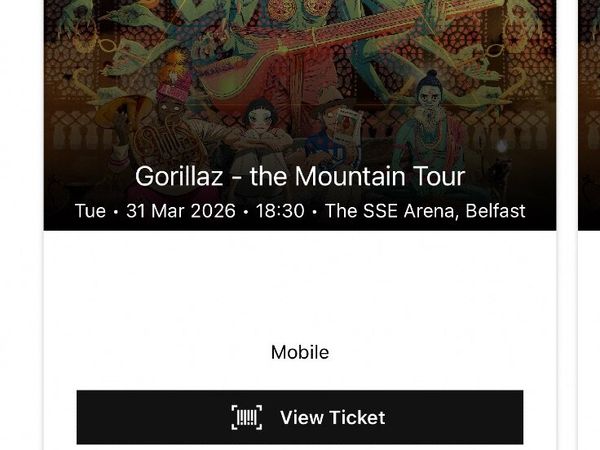Click the next ticket's artwork at right edge
This screenshot has width=600, height=450.
(589, 100)
